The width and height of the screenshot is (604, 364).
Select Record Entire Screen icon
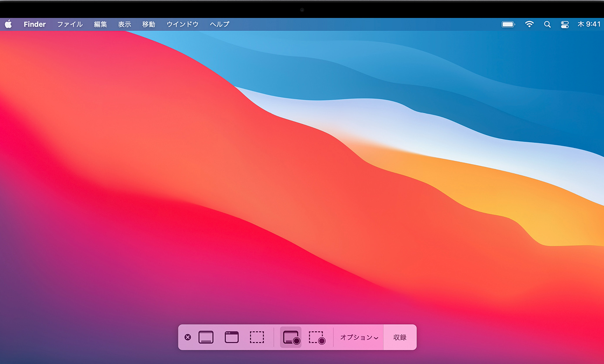pyautogui.click(x=291, y=337)
